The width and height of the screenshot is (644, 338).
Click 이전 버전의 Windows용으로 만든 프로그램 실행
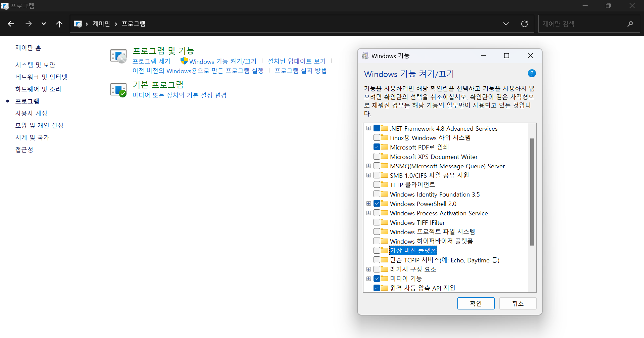click(x=198, y=71)
